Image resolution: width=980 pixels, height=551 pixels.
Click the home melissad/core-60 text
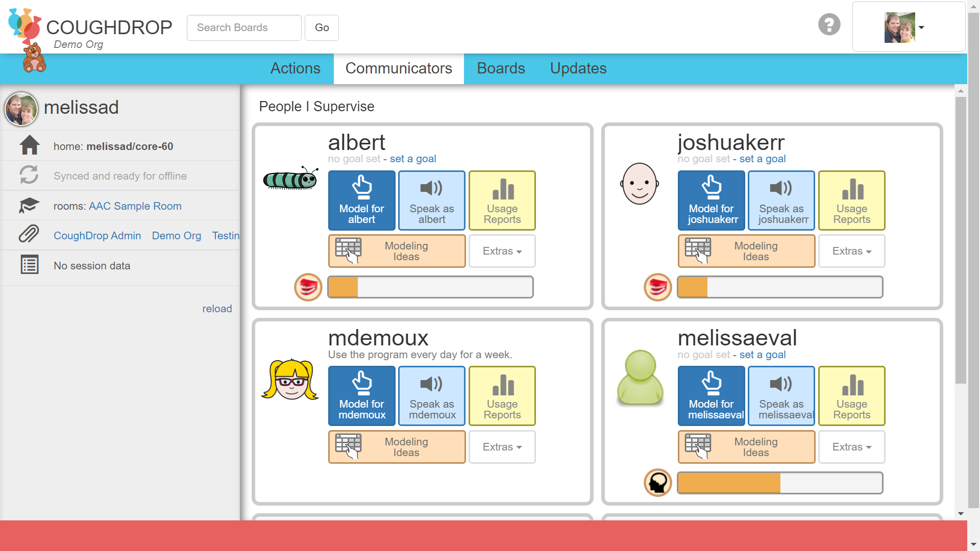click(x=113, y=146)
